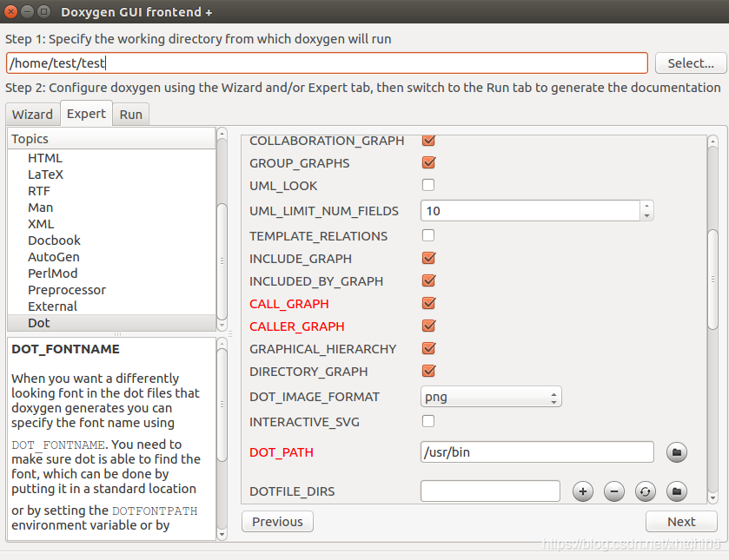The width and height of the screenshot is (729, 560).
Task: Click the DOT_PATH text field
Action: tap(537, 452)
